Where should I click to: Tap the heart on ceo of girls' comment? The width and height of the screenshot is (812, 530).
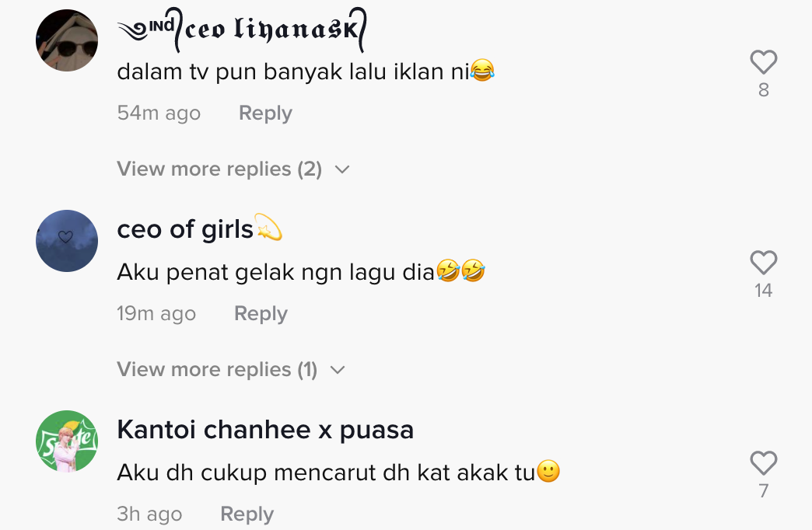pos(763,263)
